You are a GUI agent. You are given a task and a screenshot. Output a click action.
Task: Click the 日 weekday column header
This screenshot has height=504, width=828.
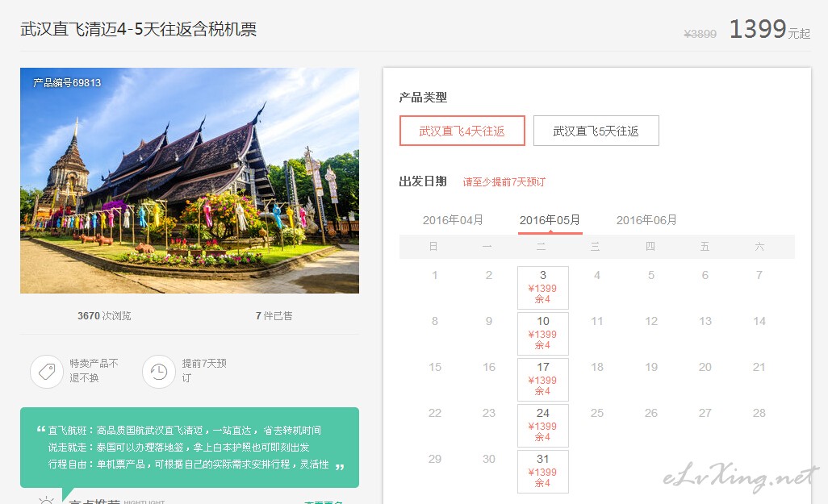coord(433,247)
